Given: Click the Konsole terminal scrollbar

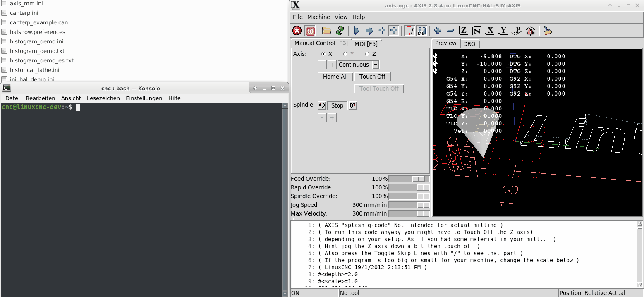Looking at the screenshot, I should click(x=285, y=199).
